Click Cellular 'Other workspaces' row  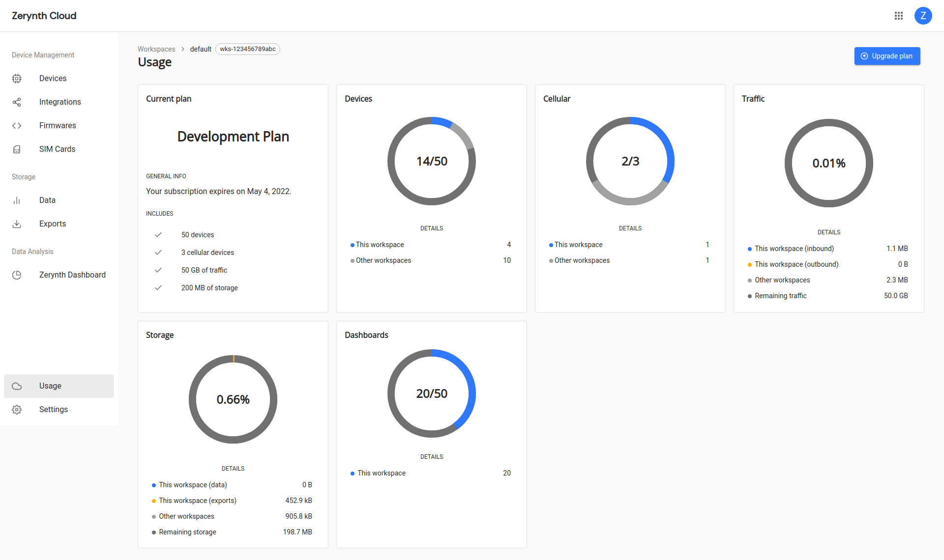[x=629, y=260]
